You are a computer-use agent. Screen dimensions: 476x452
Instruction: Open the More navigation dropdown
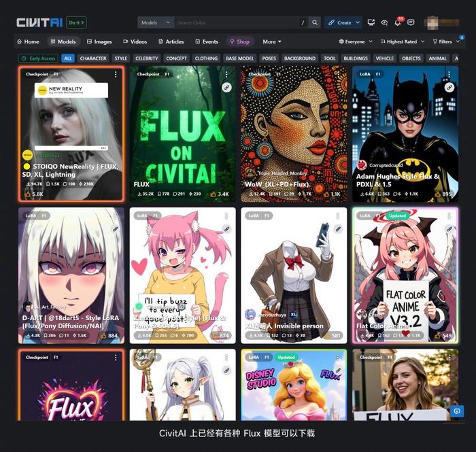272,41
